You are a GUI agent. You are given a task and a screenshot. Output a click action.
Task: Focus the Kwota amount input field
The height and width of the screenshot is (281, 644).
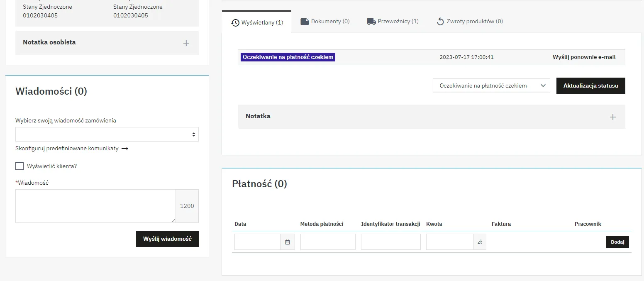(449, 242)
